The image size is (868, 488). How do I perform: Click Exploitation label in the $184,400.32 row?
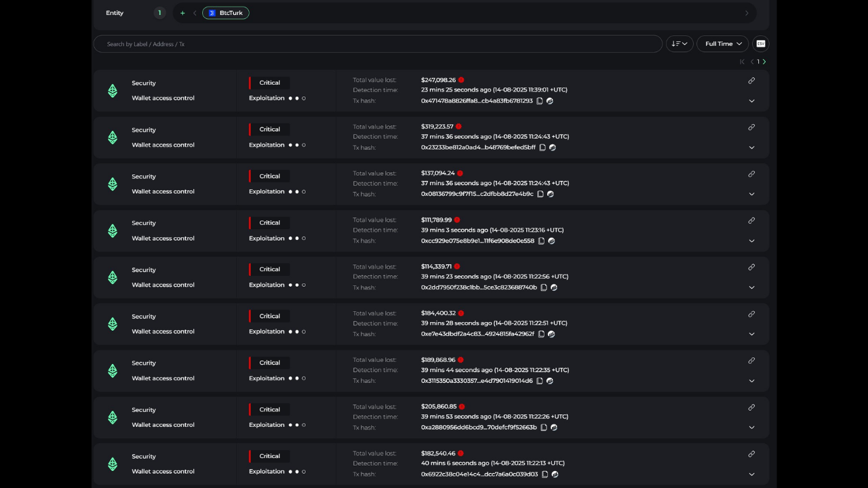pyautogui.click(x=267, y=331)
